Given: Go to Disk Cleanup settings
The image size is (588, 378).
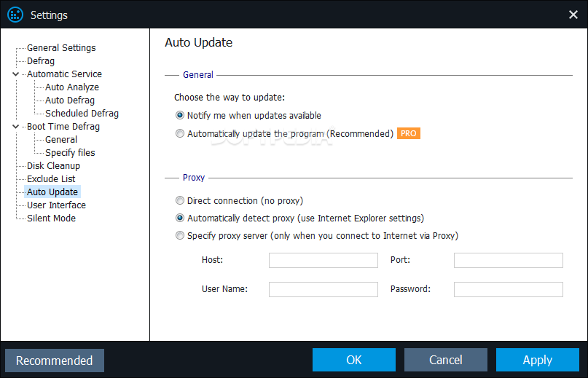Looking at the screenshot, I should click(53, 166).
